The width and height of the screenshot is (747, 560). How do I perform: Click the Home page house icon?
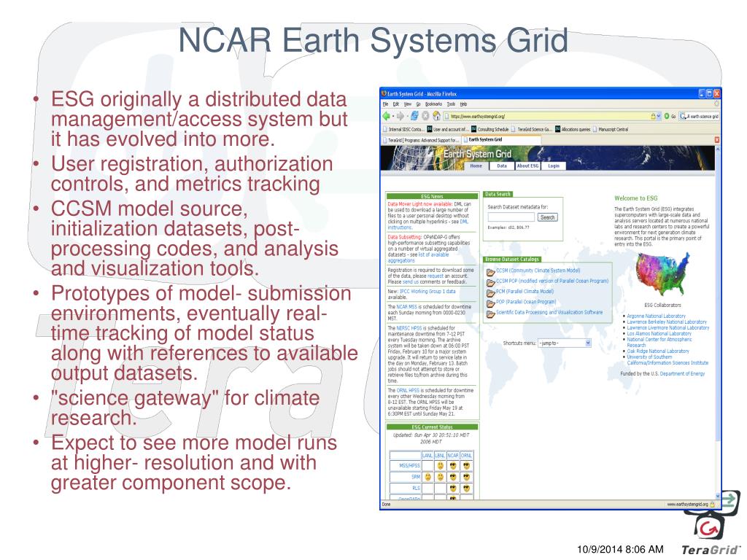click(x=436, y=116)
